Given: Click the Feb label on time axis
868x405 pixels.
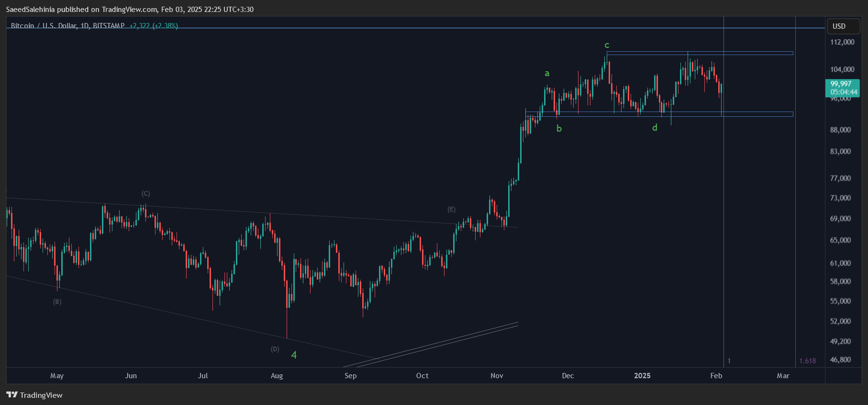Looking at the screenshot, I should pyautogui.click(x=716, y=376).
